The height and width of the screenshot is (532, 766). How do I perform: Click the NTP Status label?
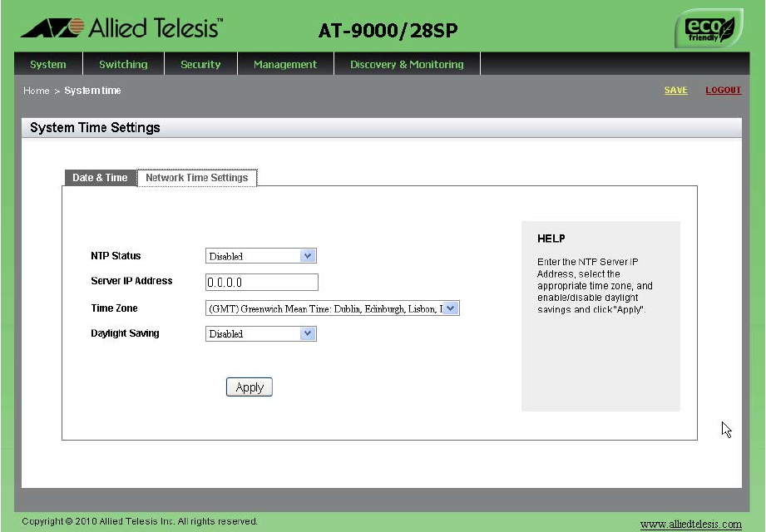pyautogui.click(x=116, y=256)
